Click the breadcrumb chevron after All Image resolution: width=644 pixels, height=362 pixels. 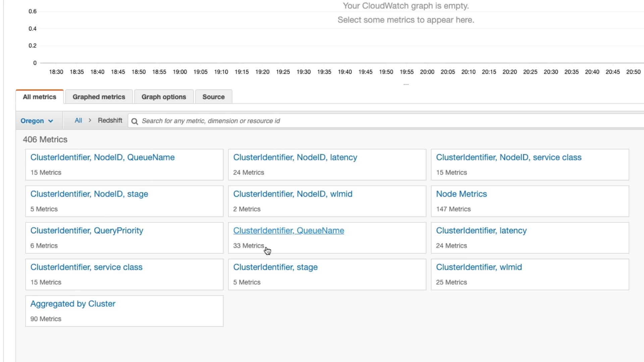pyautogui.click(x=90, y=120)
